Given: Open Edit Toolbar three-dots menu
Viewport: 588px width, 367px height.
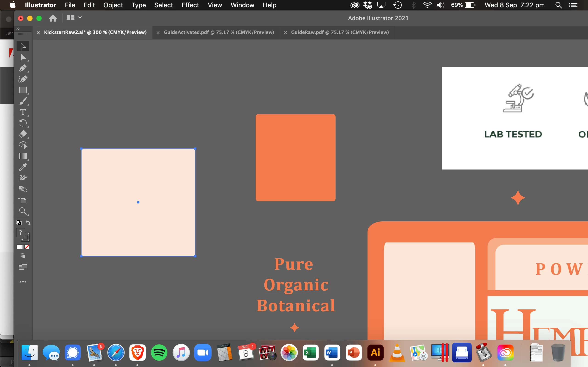Looking at the screenshot, I should (23, 282).
